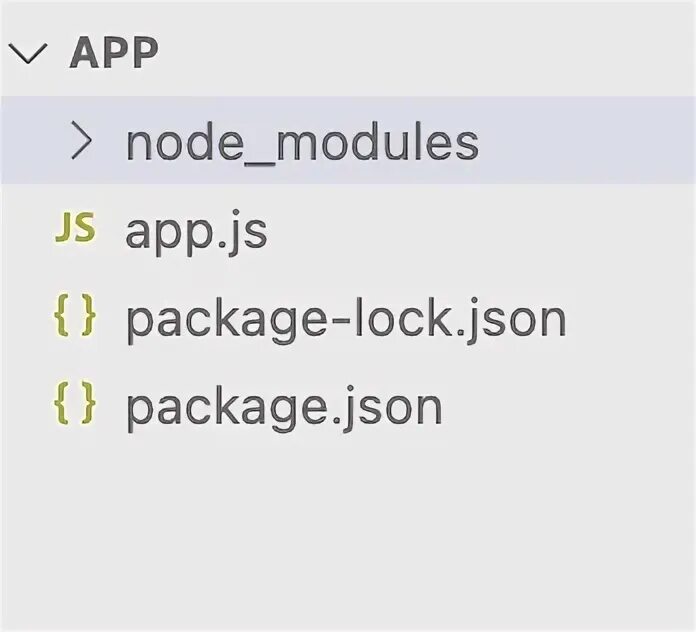Collapse the APP section chevron
Viewport: 696px width, 632px height.
(x=33, y=55)
